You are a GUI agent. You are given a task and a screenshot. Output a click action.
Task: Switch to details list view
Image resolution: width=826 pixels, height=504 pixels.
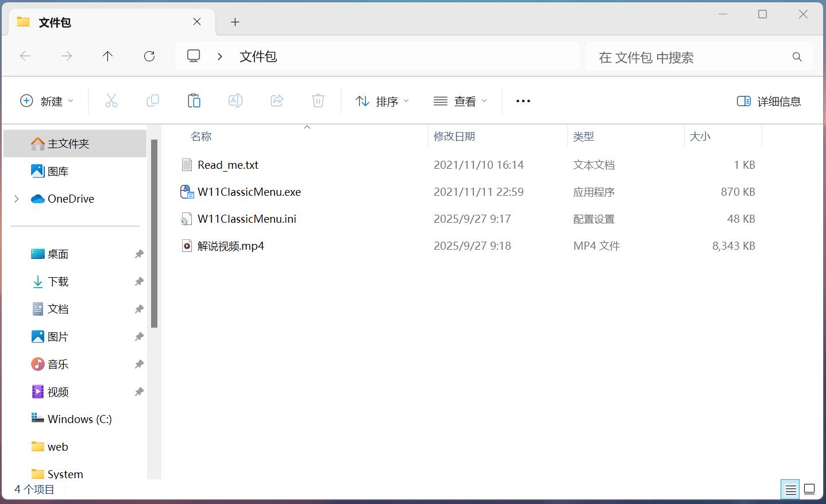tap(790, 489)
